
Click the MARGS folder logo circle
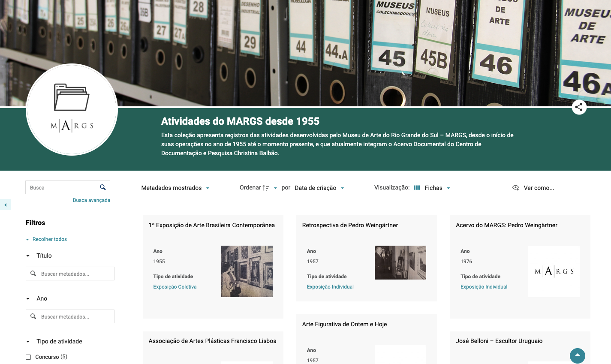click(72, 109)
